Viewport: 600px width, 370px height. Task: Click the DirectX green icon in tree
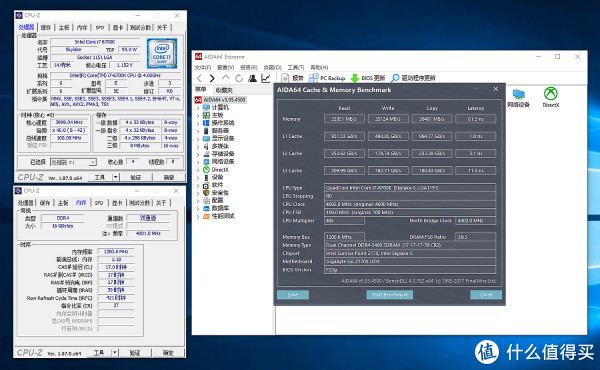[206, 170]
